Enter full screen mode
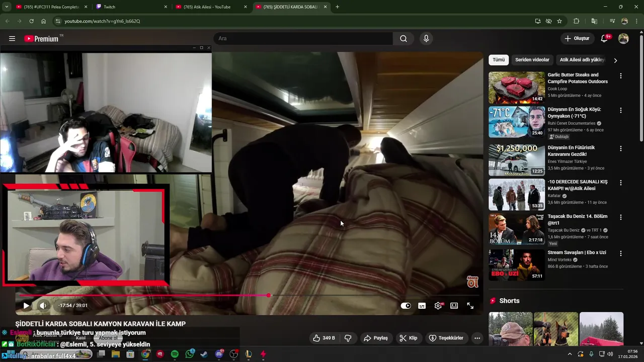 (470, 306)
